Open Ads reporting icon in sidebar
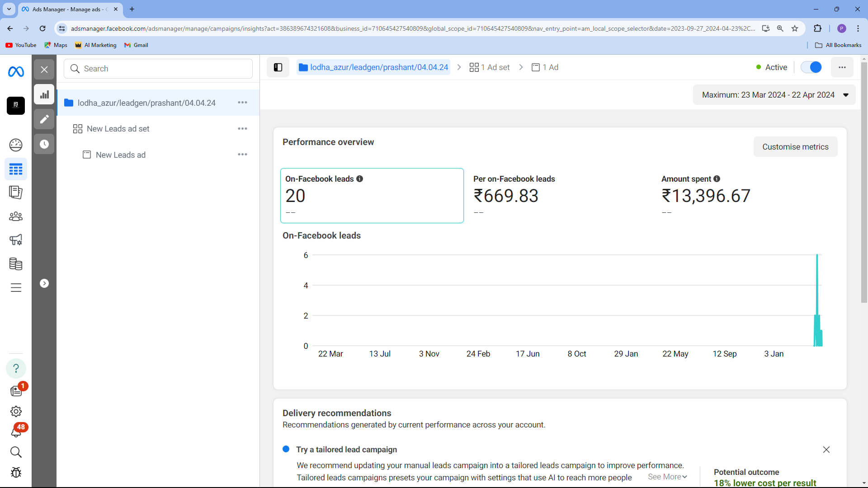 [16, 192]
